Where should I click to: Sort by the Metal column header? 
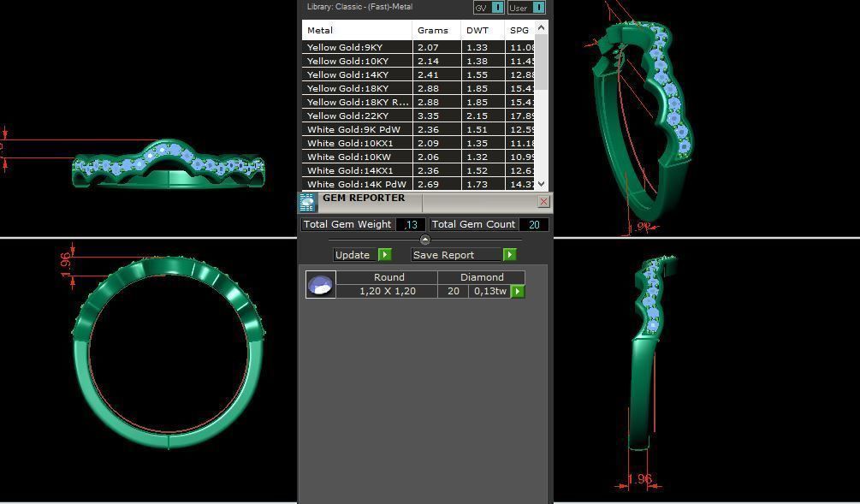point(357,30)
